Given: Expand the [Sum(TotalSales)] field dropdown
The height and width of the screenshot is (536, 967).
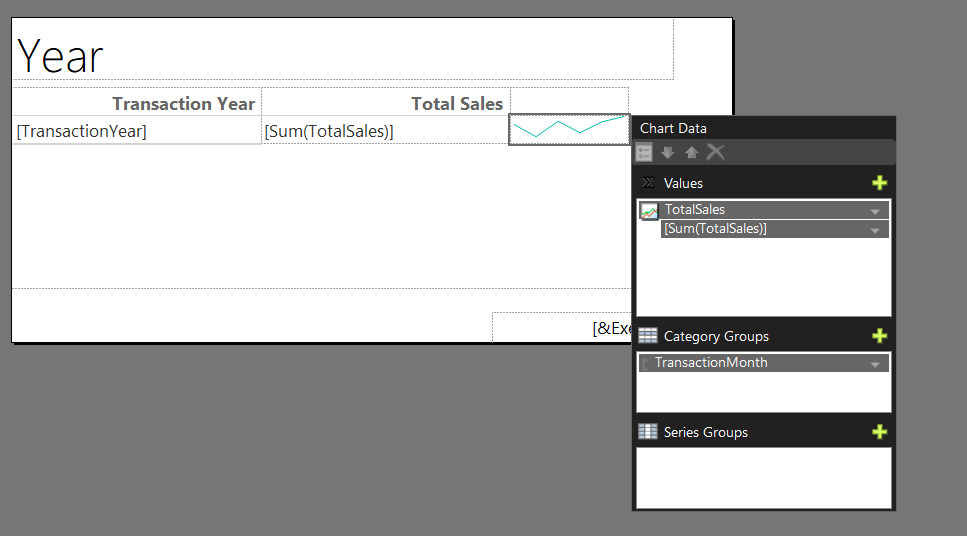Looking at the screenshot, I should pos(874,230).
